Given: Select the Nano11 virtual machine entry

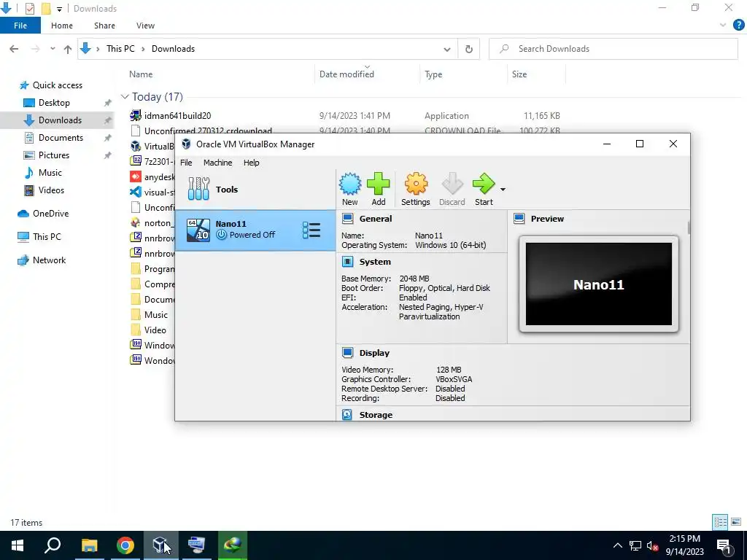Looking at the screenshot, I should click(x=255, y=230).
